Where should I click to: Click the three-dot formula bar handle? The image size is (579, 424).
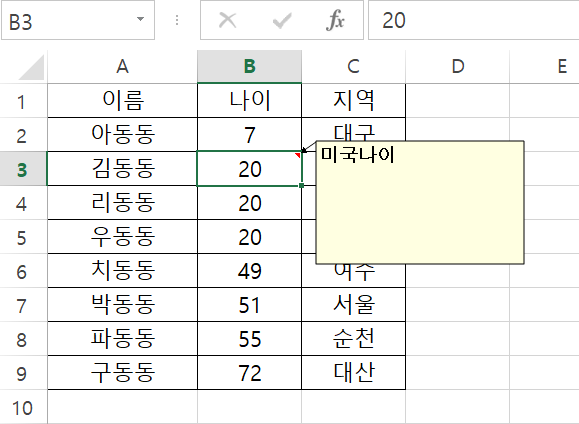177,20
